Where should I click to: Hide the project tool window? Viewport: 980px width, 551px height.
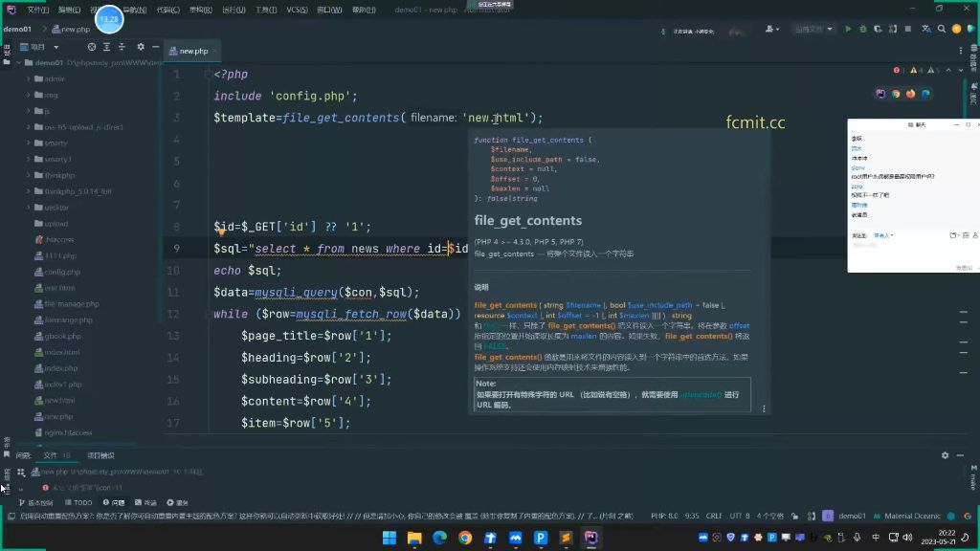pos(156,47)
